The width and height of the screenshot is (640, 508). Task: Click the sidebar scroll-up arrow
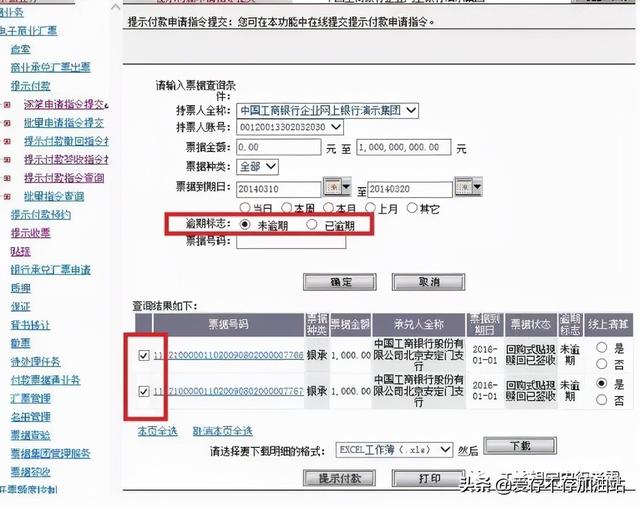116,7
